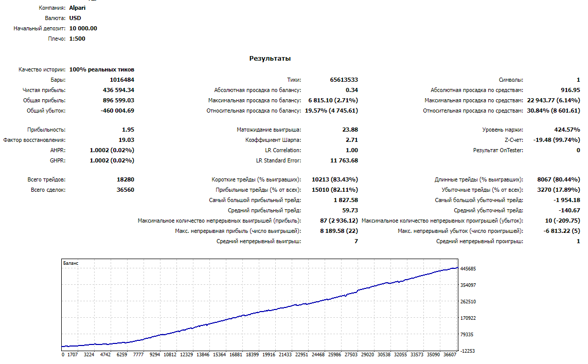Select total deals value 36560
The height and width of the screenshot is (364, 588).
pyautogui.click(x=125, y=190)
